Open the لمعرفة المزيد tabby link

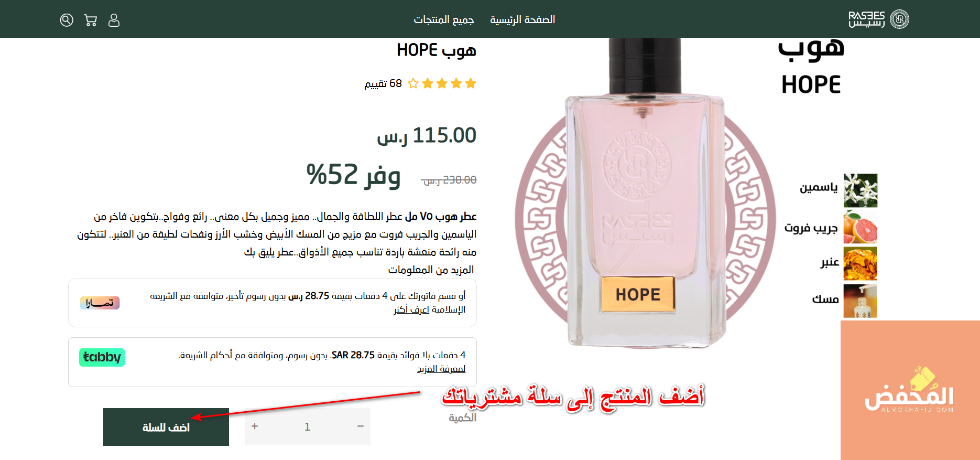click(441, 369)
